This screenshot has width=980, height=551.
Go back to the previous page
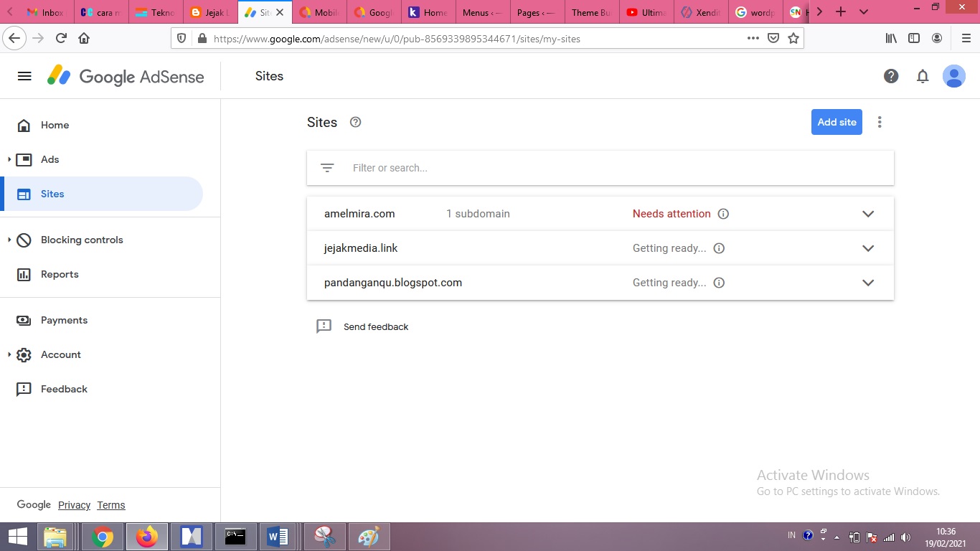(14, 38)
